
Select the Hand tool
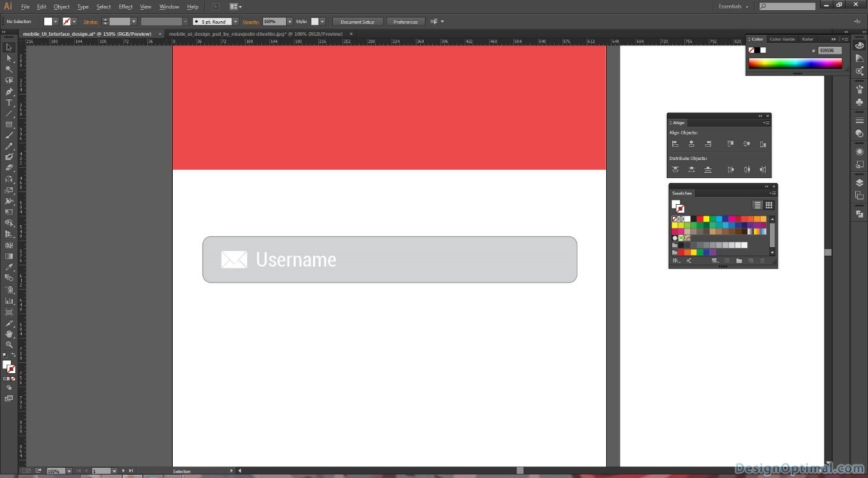[9, 334]
